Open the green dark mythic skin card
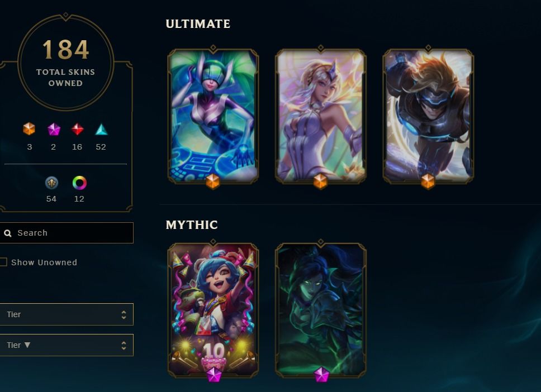Screen dimensions: 541x392 [x=321, y=309]
